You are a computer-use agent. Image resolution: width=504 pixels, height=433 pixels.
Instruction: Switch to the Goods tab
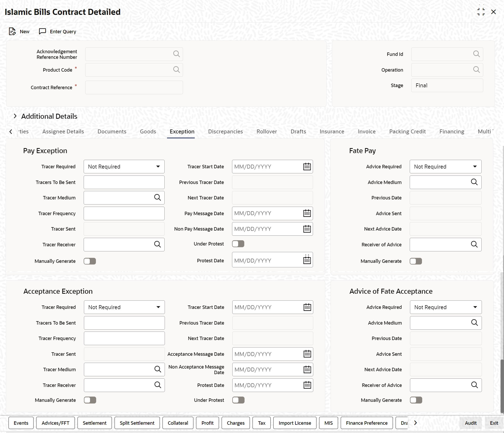pyautogui.click(x=148, y=132)
